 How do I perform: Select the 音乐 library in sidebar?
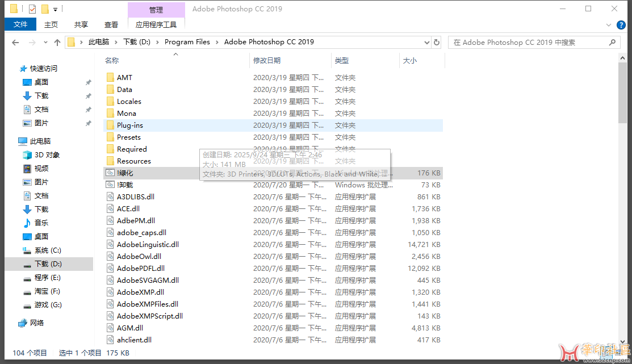point(41,223)
